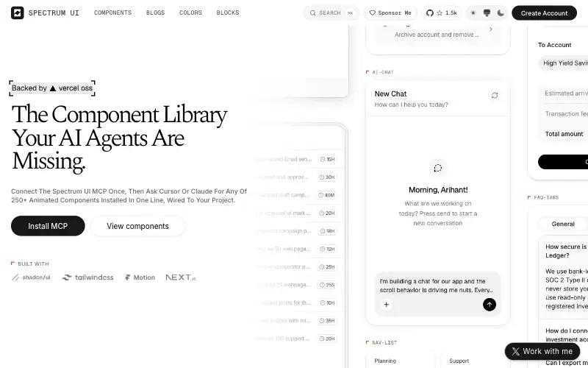Select the General FAQ tab
The height and width of the screenshot is (368, 588).
pos(563,224)
